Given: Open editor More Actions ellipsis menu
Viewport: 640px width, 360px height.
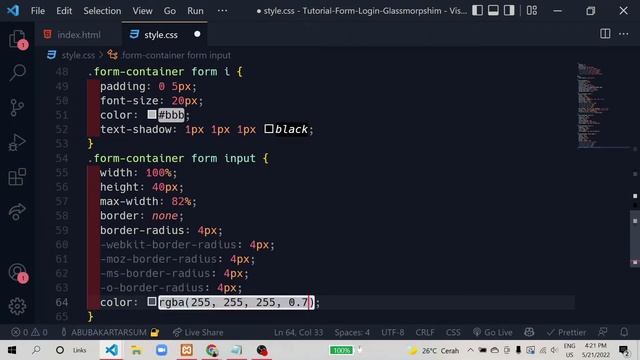Looking at the screenshot, I should click(x=623, y=34).
